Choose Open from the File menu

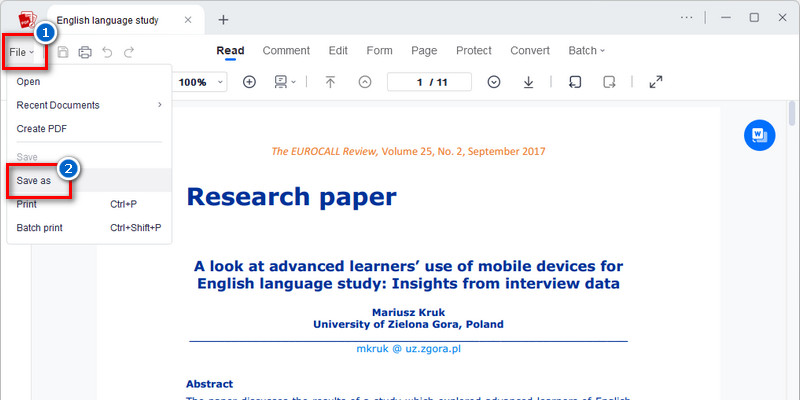[89, 82]
